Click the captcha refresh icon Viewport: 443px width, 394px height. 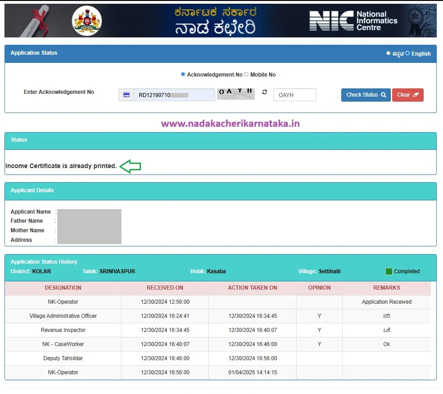coord(264,92)
